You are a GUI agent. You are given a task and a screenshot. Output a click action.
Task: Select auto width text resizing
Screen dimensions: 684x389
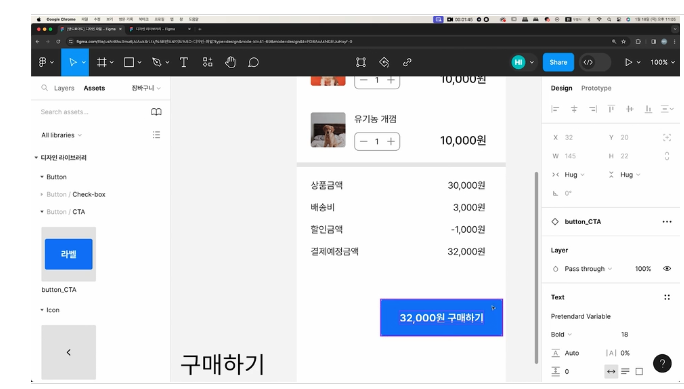[611, 372]
